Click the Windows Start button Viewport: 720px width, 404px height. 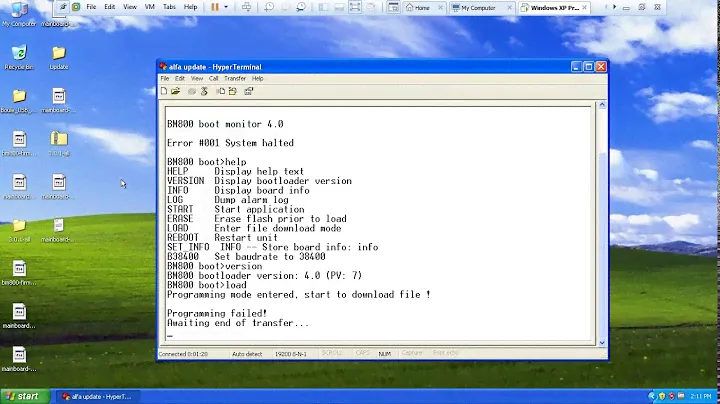pos(22,396)
